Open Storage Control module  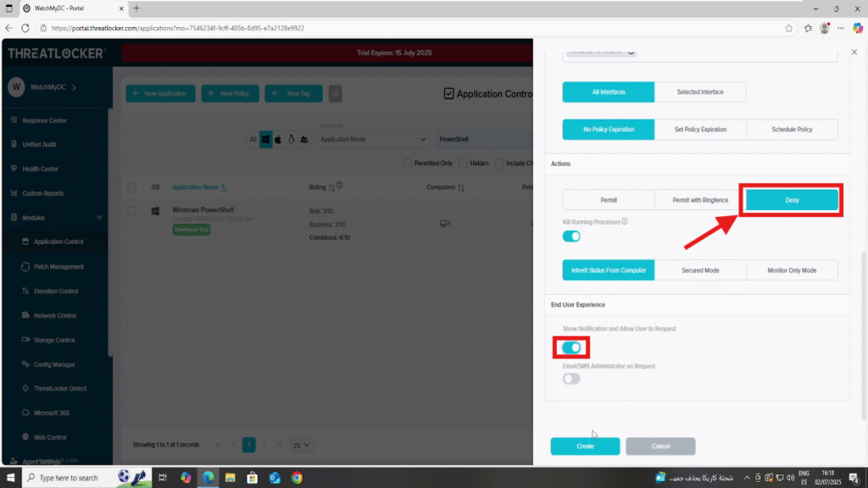(x=53, y=340)
